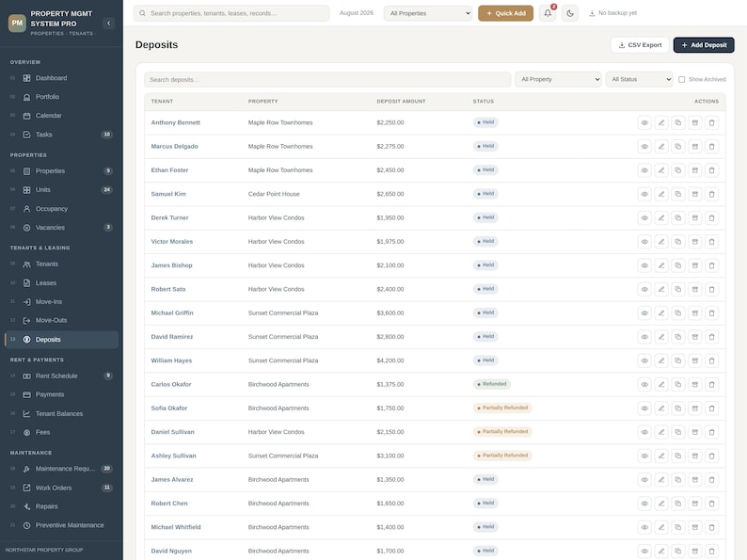Open Tenant Balances page
This screenshot has height=560, width=747.
[x=61, y=414]
